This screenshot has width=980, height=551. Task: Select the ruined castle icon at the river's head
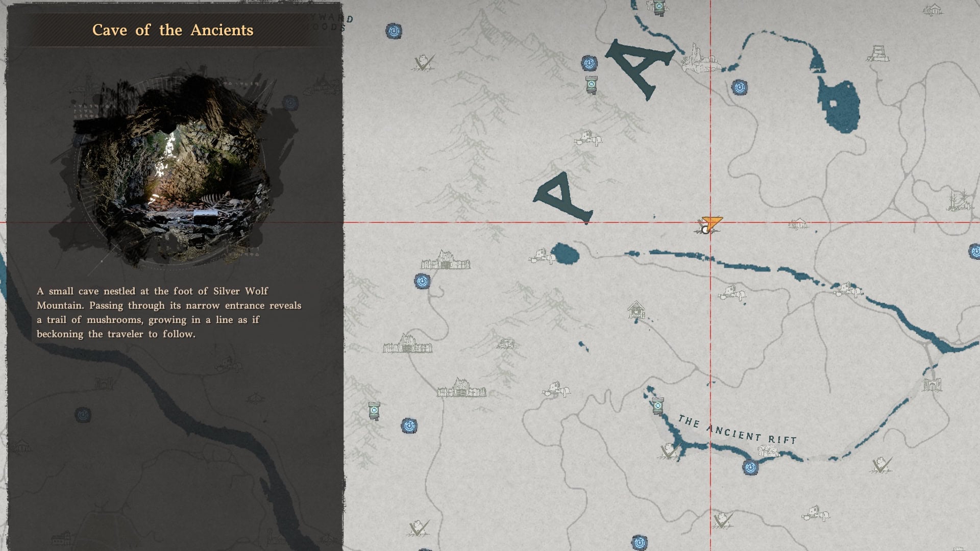[x=698, y=59]
